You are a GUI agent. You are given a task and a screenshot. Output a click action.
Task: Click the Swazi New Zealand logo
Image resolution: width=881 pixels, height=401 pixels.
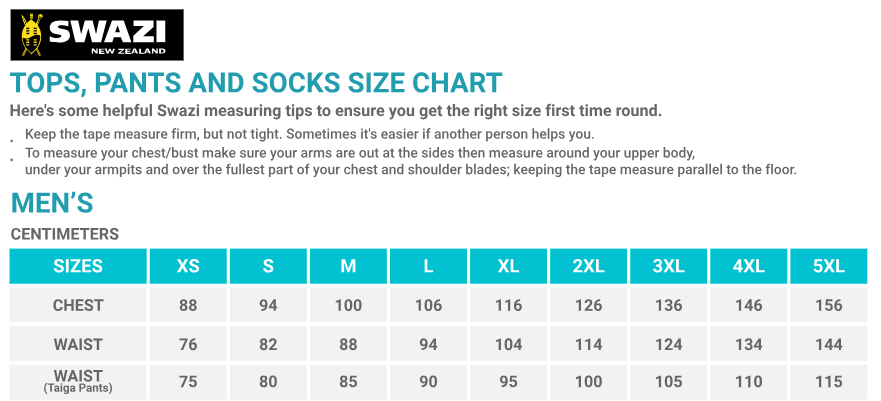click(x=97, y=35)
